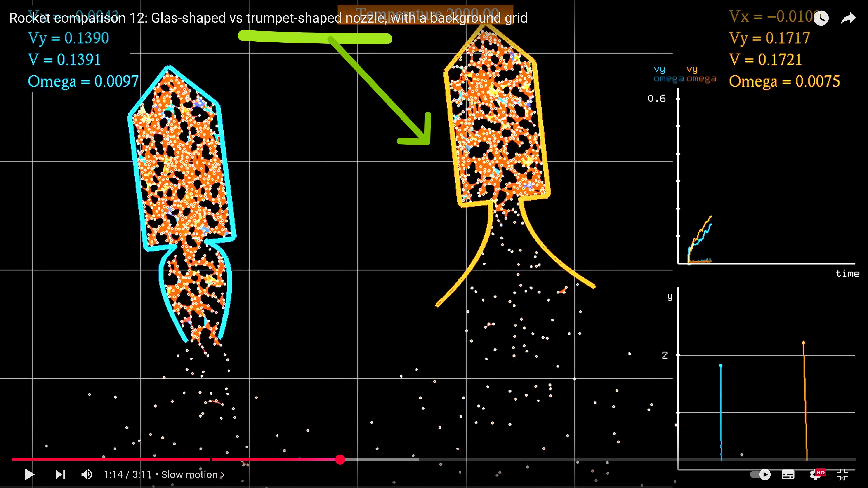The width and height of the screenshot is (868, 488).
Task: Click the chevron next to Slow motion
Action: click(223, 475)
